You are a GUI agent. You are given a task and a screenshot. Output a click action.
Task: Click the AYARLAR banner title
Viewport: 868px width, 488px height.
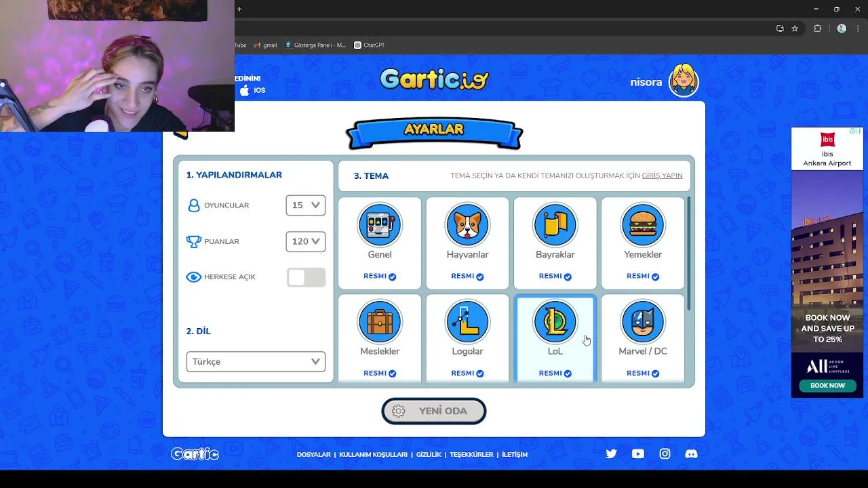(434, 129)
